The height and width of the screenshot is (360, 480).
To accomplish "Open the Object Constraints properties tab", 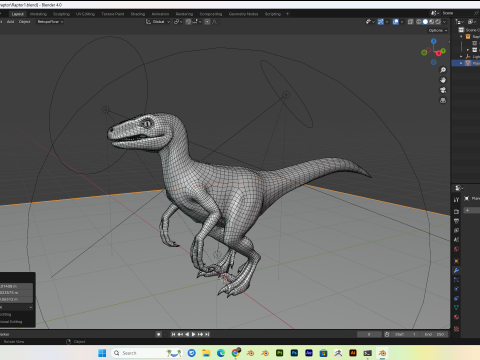I will click(x=456, y=298).
